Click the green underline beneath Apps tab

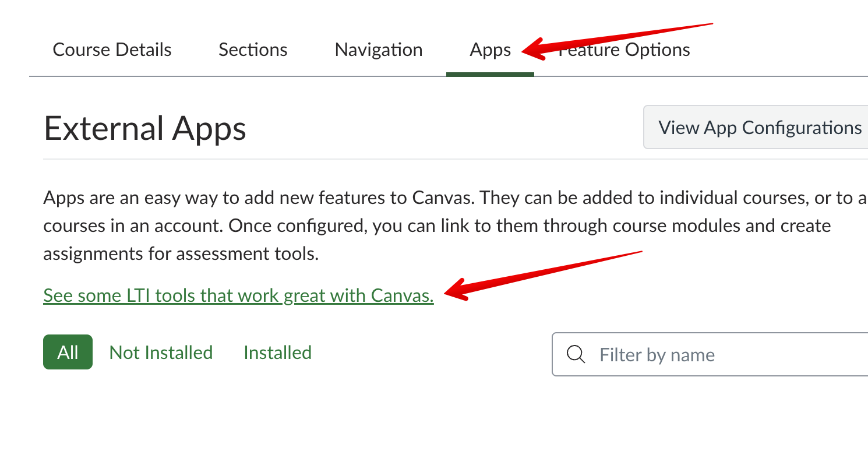[x=490, y=74]
